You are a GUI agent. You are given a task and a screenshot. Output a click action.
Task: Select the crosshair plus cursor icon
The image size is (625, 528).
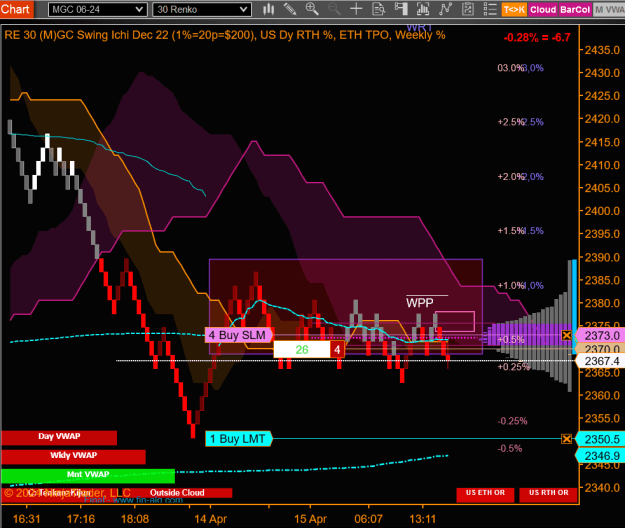pyautogui.click(x=356, y=9)
